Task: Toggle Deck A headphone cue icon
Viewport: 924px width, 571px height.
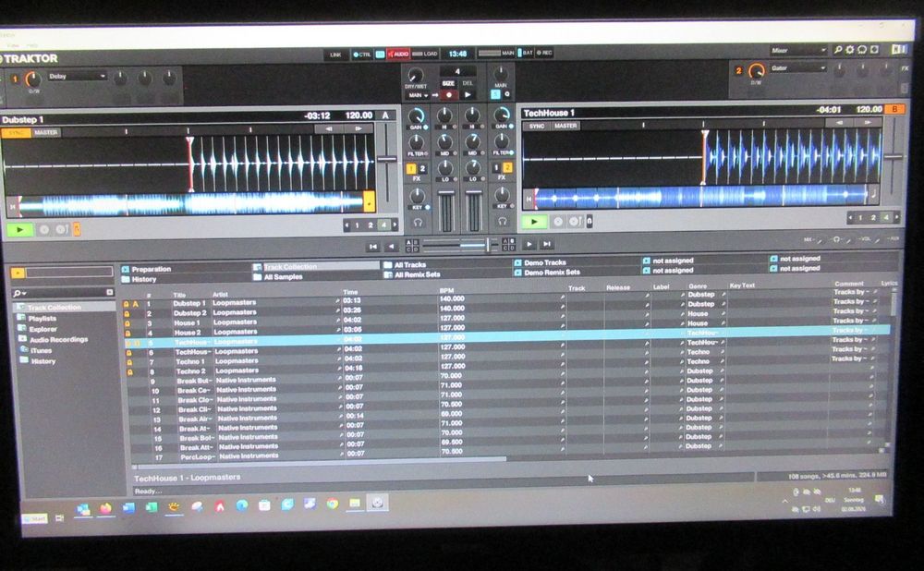Action: (x=418, y=223)
